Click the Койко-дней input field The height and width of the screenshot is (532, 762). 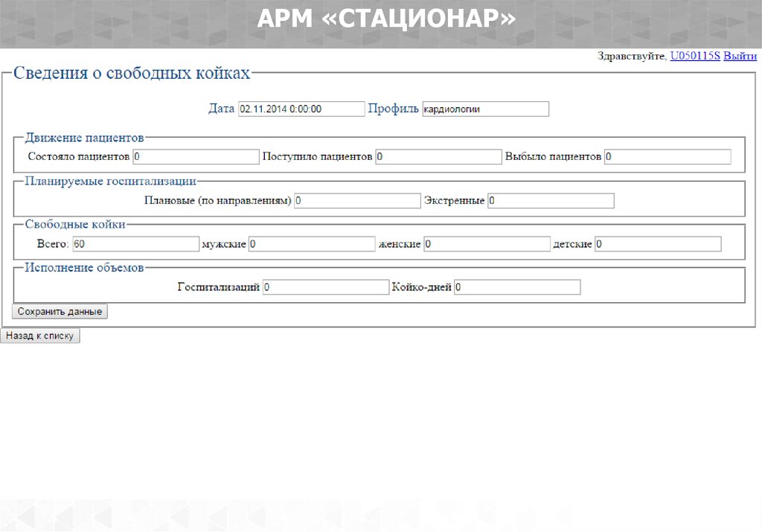click(517, 287)
